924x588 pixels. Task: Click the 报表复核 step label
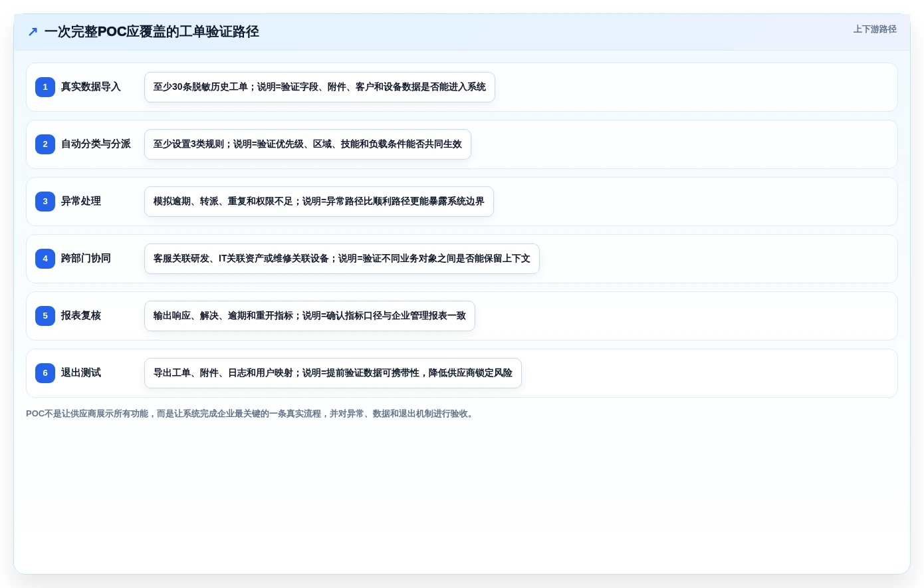click(x=81, y=316)
